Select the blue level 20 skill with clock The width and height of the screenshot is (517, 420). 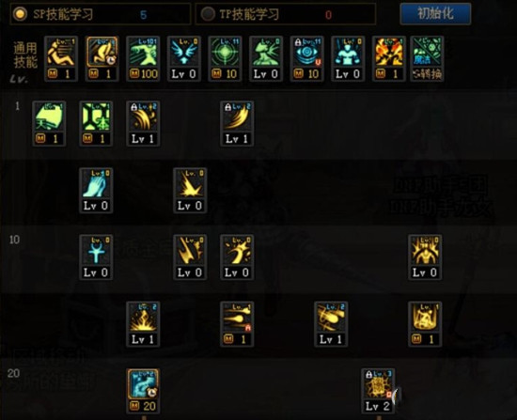(x=143, y=391)
